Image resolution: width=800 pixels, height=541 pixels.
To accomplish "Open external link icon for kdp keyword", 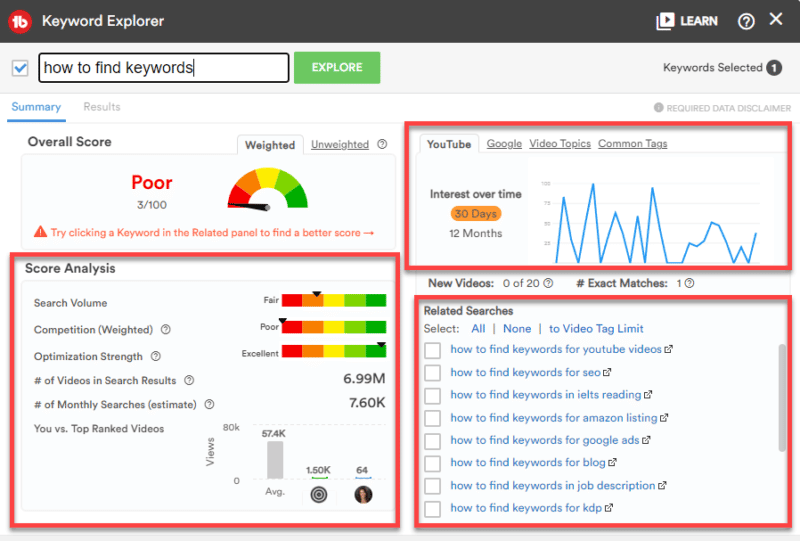I will click(609, 508).
